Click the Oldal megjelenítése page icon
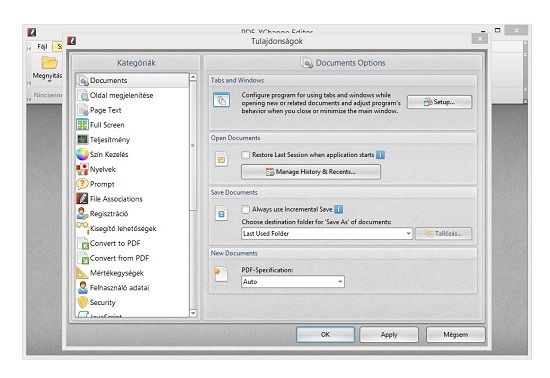Viewport: 550px width, 378px height. [83, 95]
